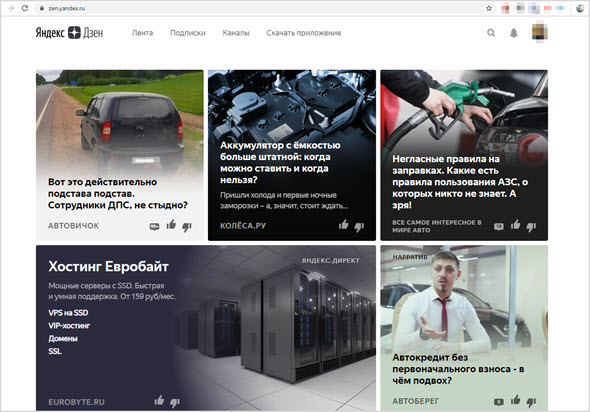Image resolution: width=590 pixels, height=412 pixels.
Task: Open the Подписки menu item
Action: point(188,33)
